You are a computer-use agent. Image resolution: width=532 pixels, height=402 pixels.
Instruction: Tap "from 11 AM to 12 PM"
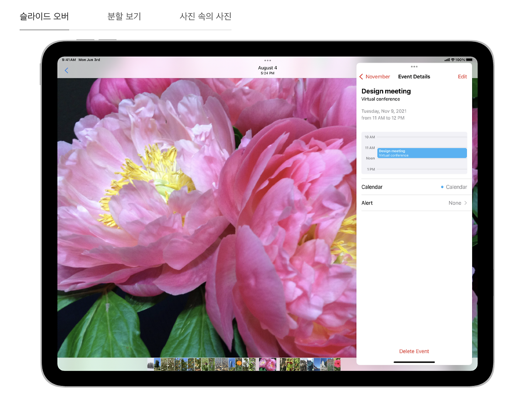pos(383,118)
